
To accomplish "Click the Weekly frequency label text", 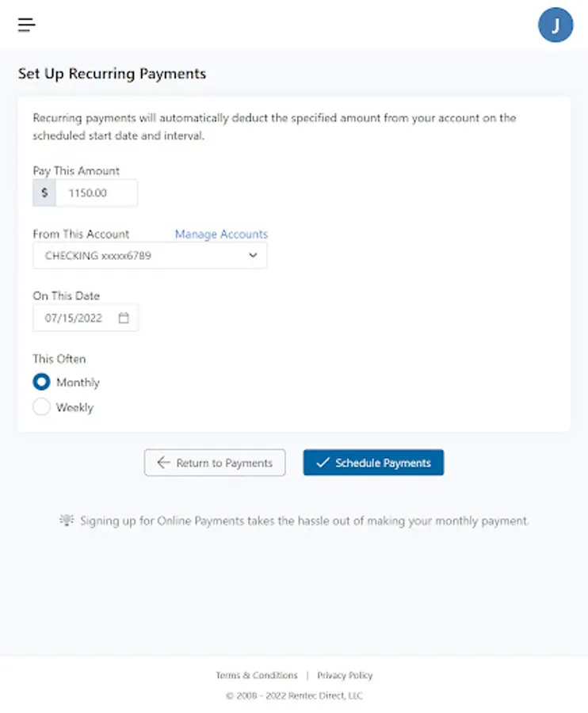I will pos(74,407).
